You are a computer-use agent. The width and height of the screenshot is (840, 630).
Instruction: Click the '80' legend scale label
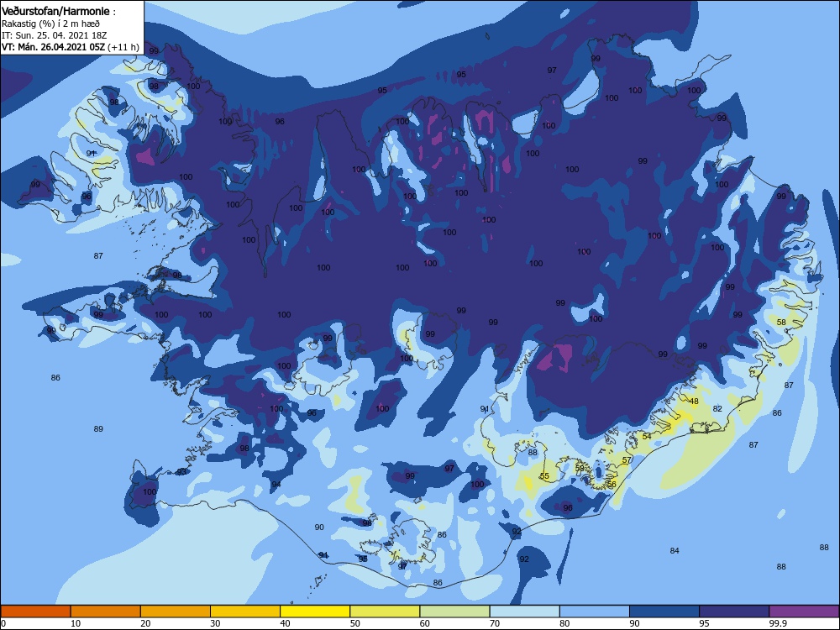[x=564, y=623]
